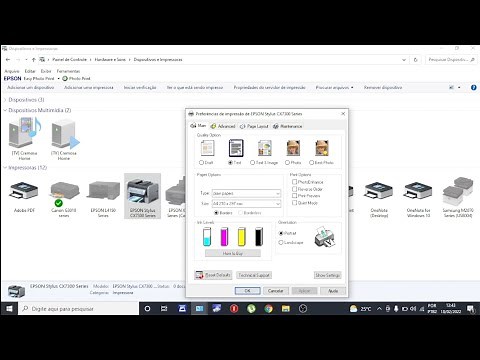Enable the Print Preview checkbox
This screenshot has width=480, height=360.
pos(294,196)
